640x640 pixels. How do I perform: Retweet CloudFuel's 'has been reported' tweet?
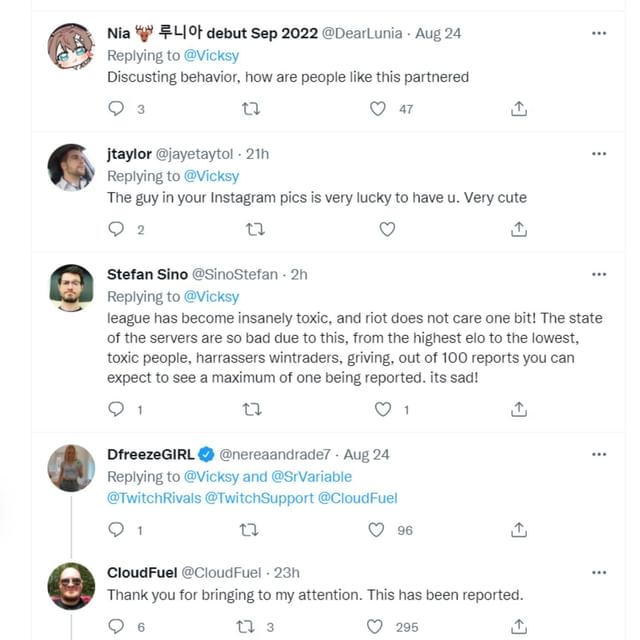[245, 627]
